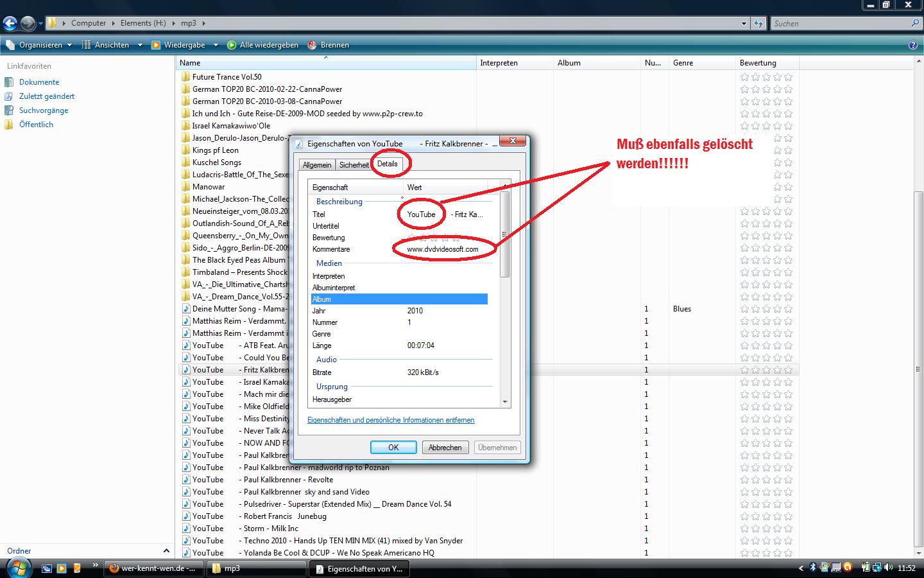Screen dimensions: 924x578
Task: Open the Help question mark icon
Action: (913, 45)
